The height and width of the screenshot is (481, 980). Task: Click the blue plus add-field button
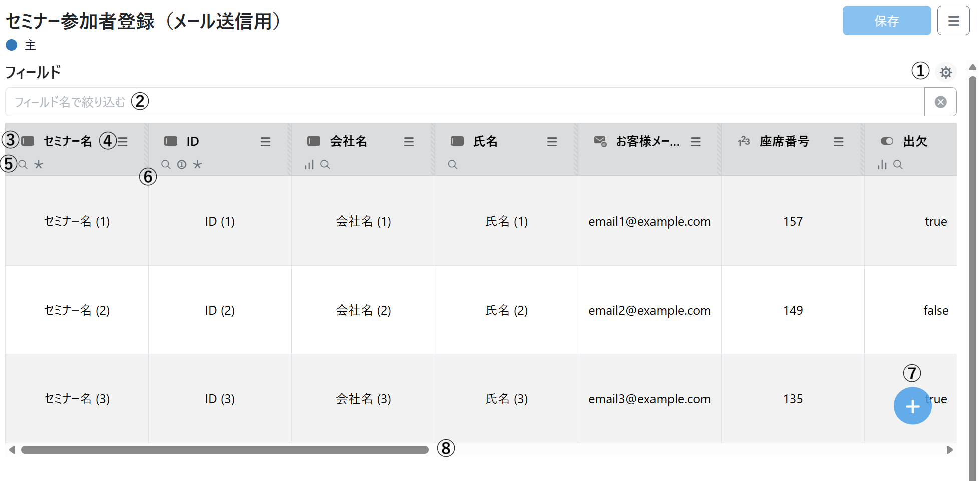[912, 406]
